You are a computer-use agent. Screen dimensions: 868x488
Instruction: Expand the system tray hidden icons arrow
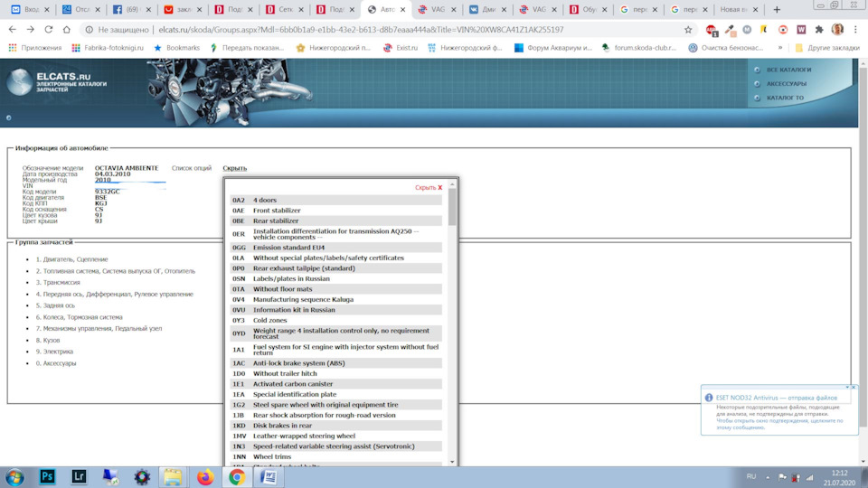click(768, 477)
